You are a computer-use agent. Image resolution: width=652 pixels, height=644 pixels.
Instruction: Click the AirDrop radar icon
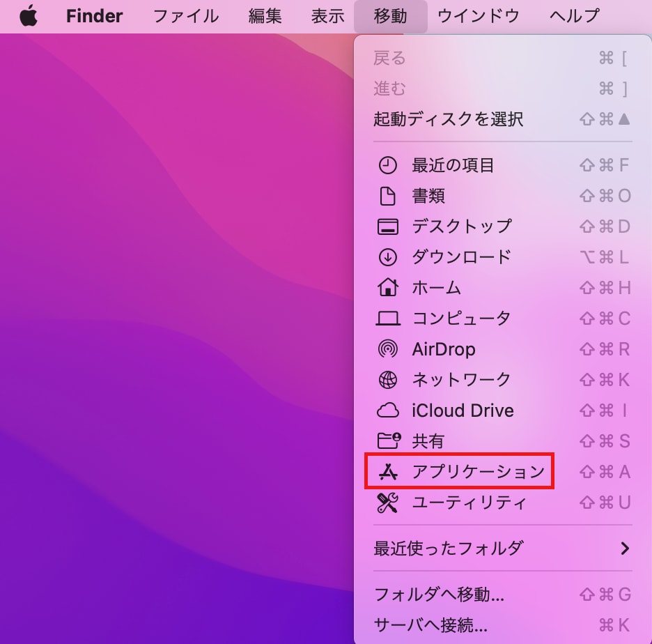coord(387,349)
